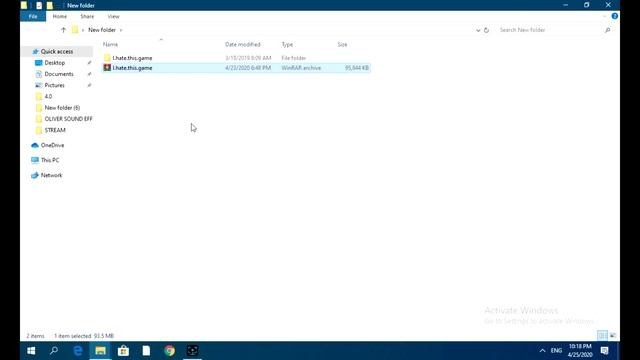Click the yellow folder icon of I.hate.this.game

(x=107, y=58)
